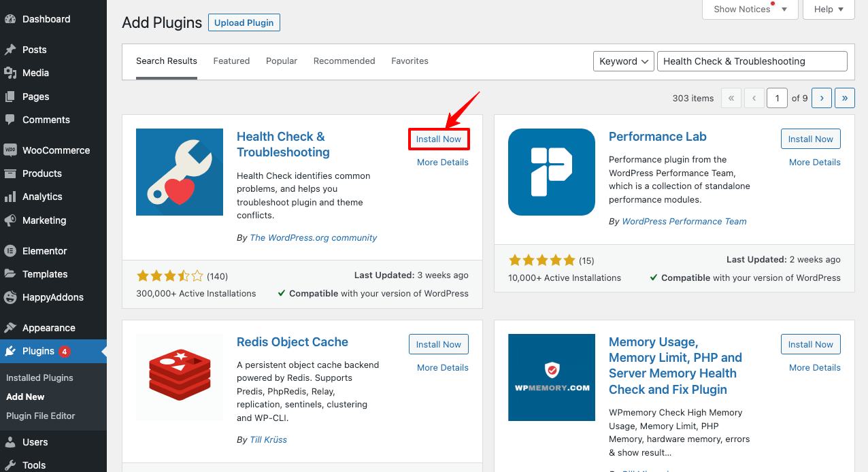The image size is (868, 472).
Task: Open More Details for Memory Usage plugin
Action: click(815, 367)
